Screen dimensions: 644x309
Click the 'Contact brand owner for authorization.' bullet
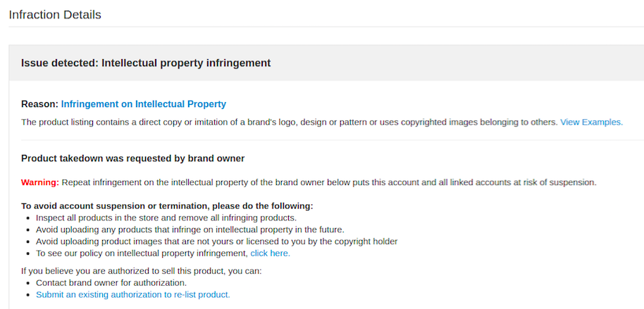(x=111, y=283)
